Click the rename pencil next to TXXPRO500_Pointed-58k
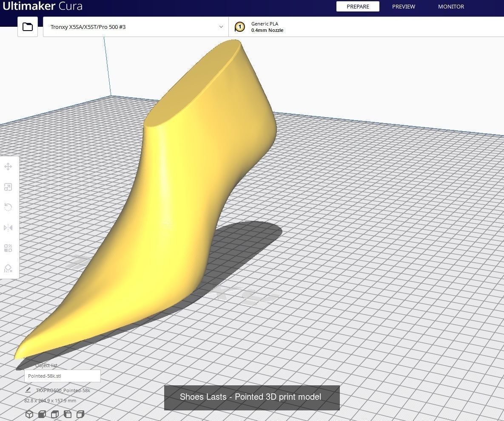The image size is (504, 421). [28, 390]
